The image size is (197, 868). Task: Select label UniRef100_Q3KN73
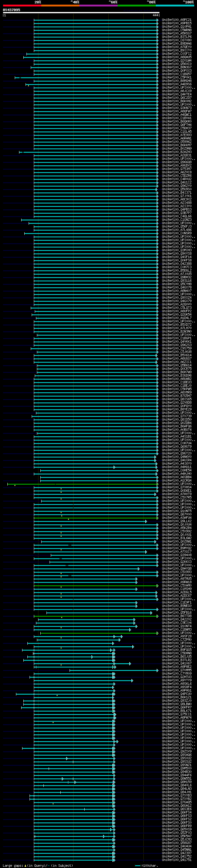pos(177,108)
